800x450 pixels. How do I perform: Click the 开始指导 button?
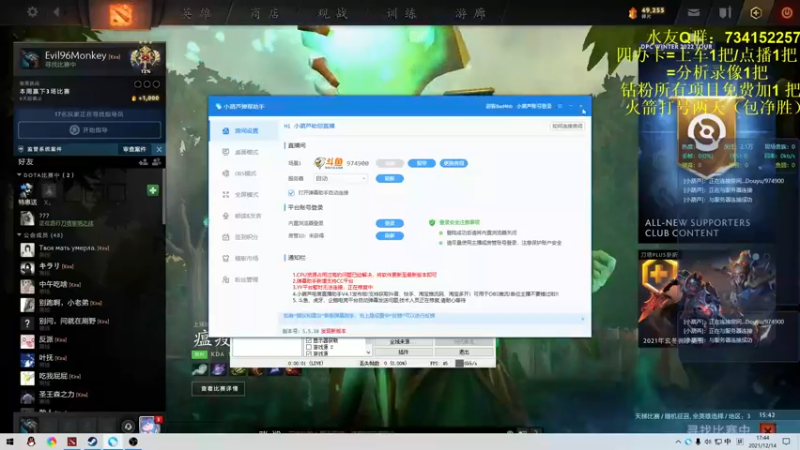point(89,130)
